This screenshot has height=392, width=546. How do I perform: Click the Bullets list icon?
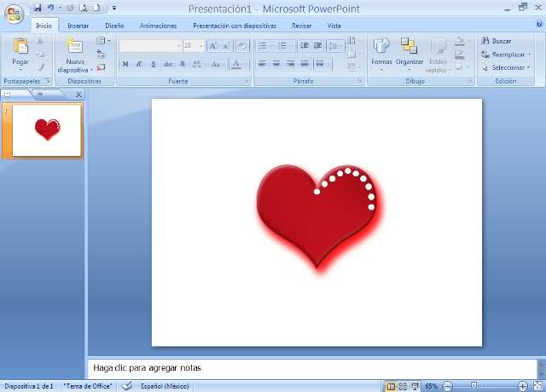coord(263,45)
